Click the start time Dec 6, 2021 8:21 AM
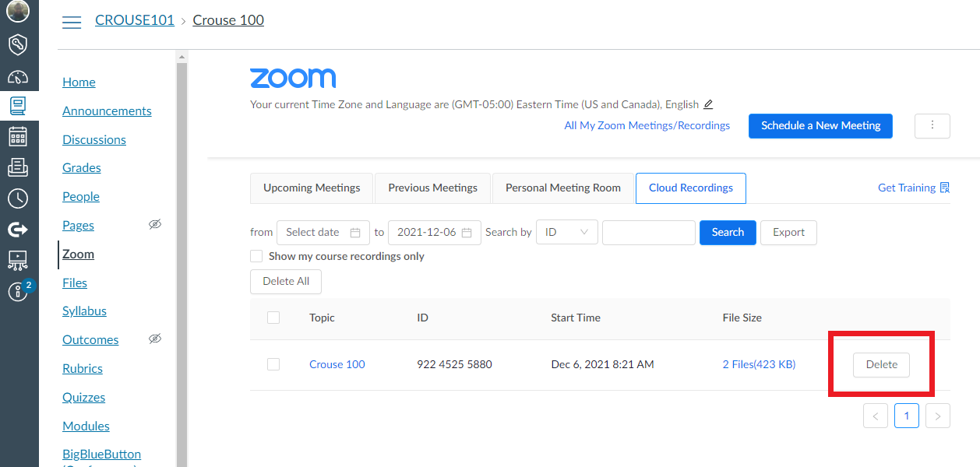Screen dimensions: 980x467 coord(602,364)
